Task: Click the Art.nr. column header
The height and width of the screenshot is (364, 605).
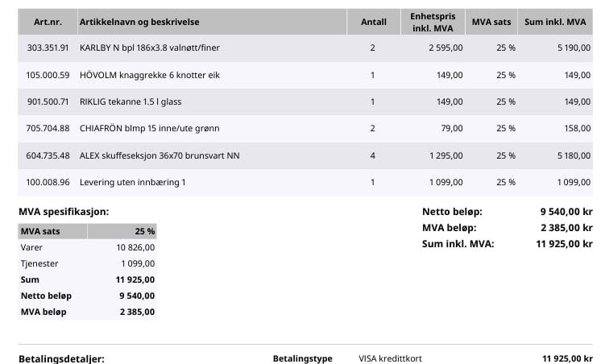Action: pyautogui.click(x=48, y=22)
